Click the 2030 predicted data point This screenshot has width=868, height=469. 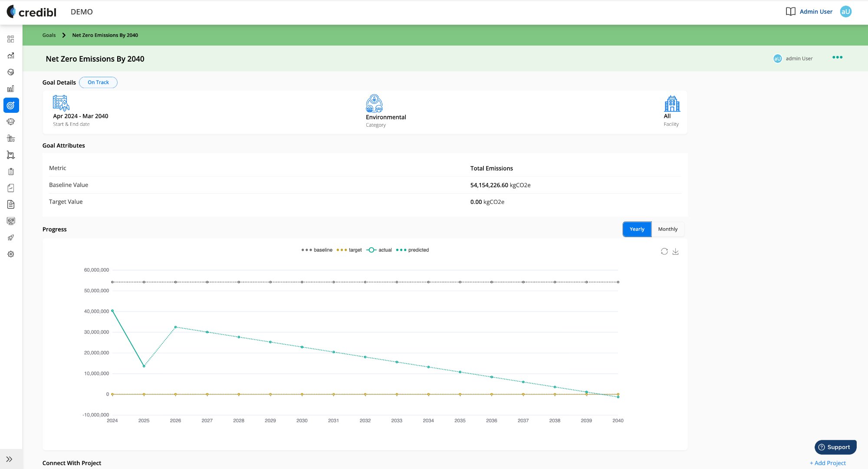[302, 347]
